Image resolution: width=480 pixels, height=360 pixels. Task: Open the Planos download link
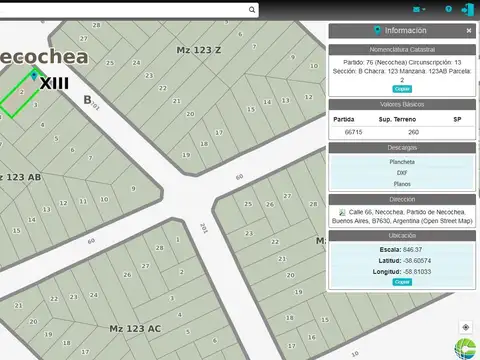point(402,184)
